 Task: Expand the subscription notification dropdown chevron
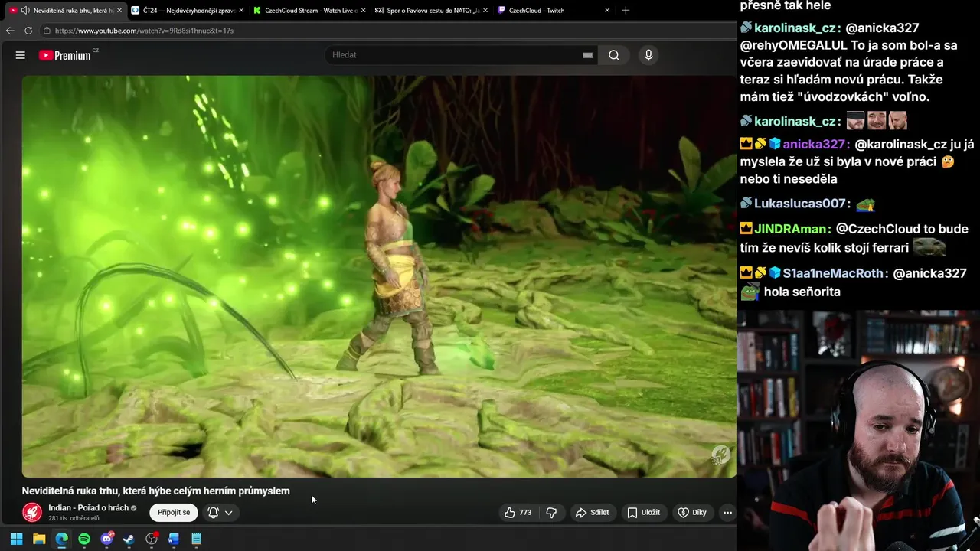[228, 513]
